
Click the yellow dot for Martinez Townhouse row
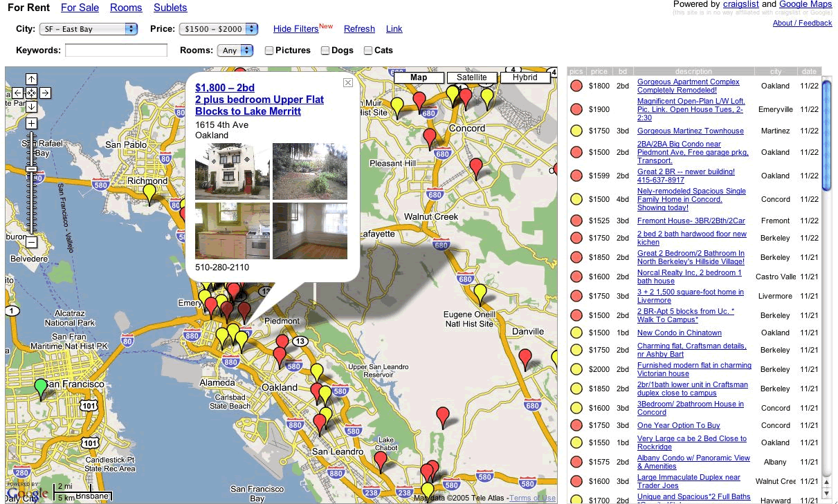click(x=576, y=131)
